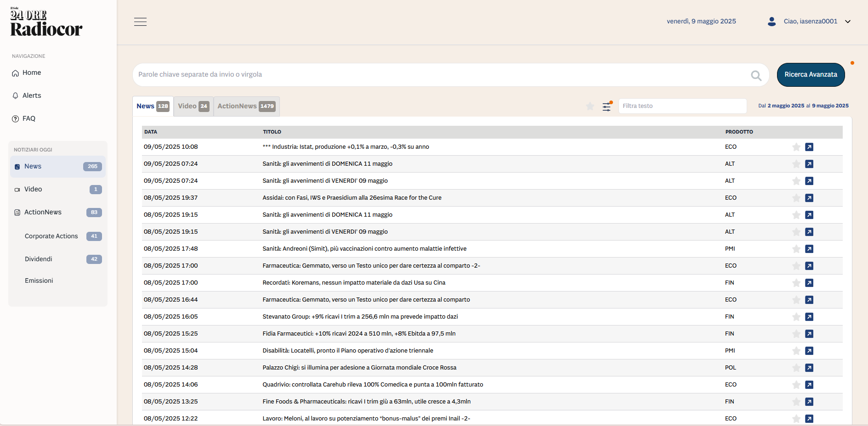
Task: Select News in Notiziari Oggi
Action: coord(58,167)
